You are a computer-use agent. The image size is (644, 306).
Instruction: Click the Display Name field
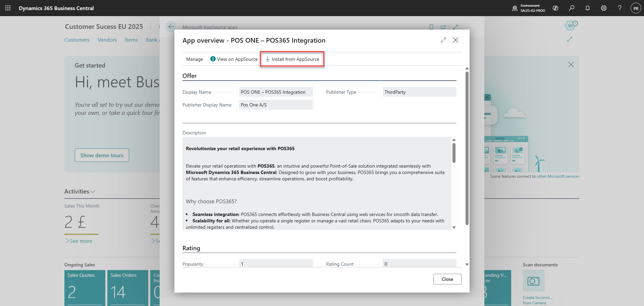pos(276,92)
